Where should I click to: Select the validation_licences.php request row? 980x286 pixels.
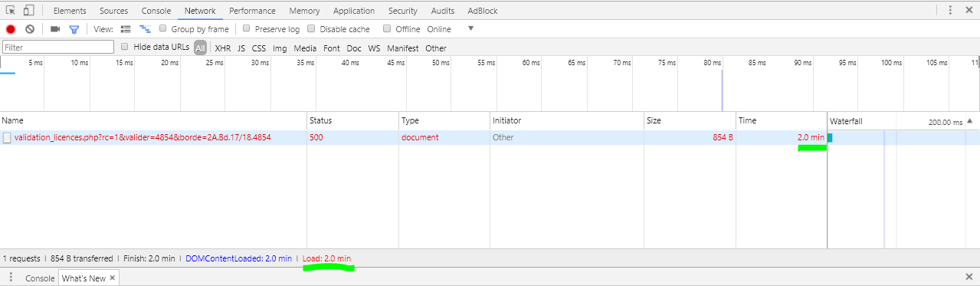click(490, 137)
